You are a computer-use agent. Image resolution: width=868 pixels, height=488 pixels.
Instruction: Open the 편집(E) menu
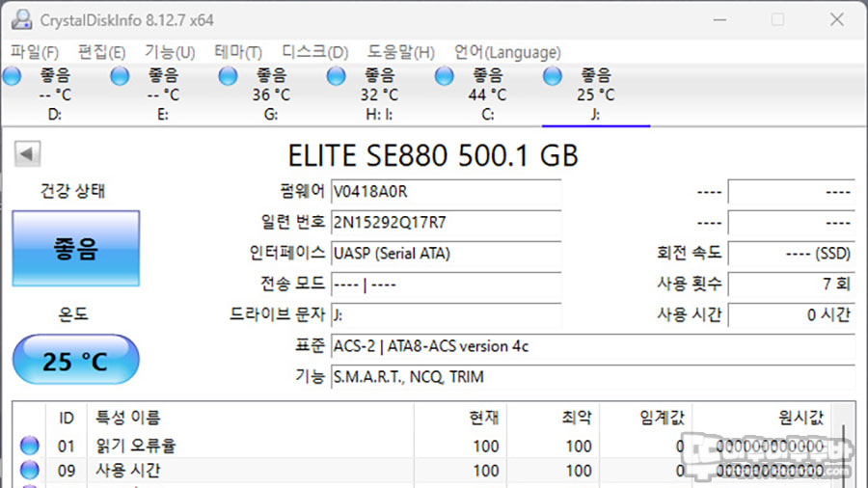pos(102,52)
